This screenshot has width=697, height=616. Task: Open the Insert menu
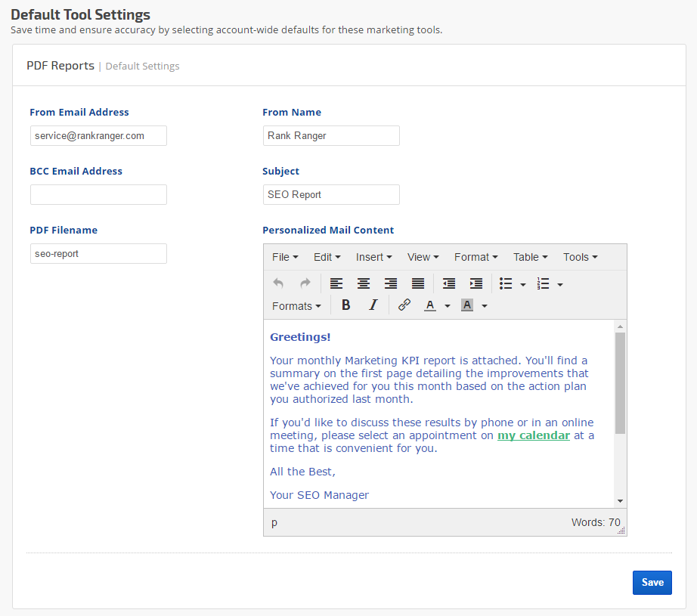pyautogui.click(x=373, y=257)
